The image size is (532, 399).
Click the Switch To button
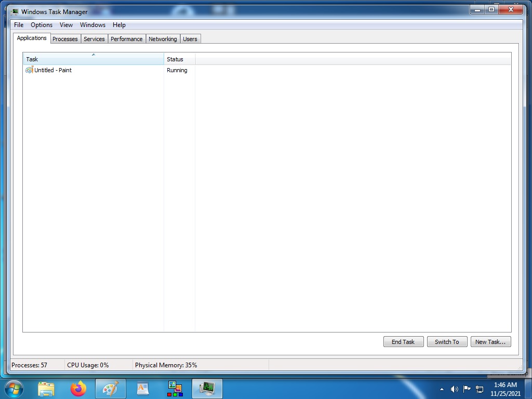click(447, 342)
